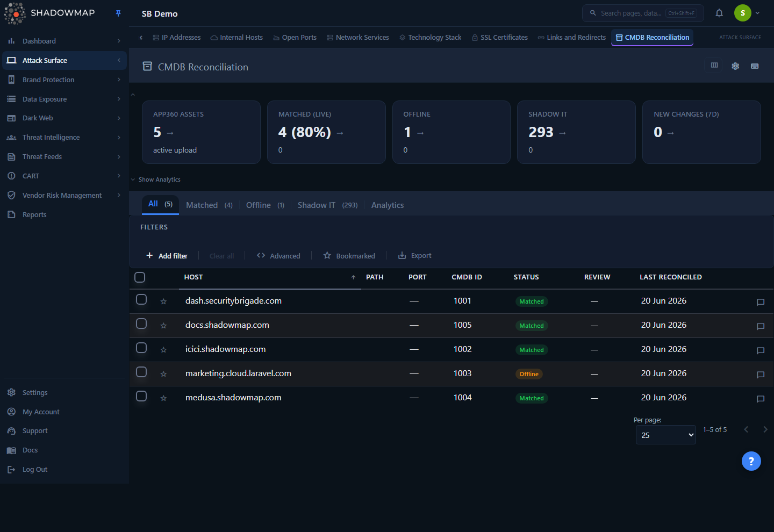Sort by the HOST column header

pyautogui.click(x=193, y=277)
